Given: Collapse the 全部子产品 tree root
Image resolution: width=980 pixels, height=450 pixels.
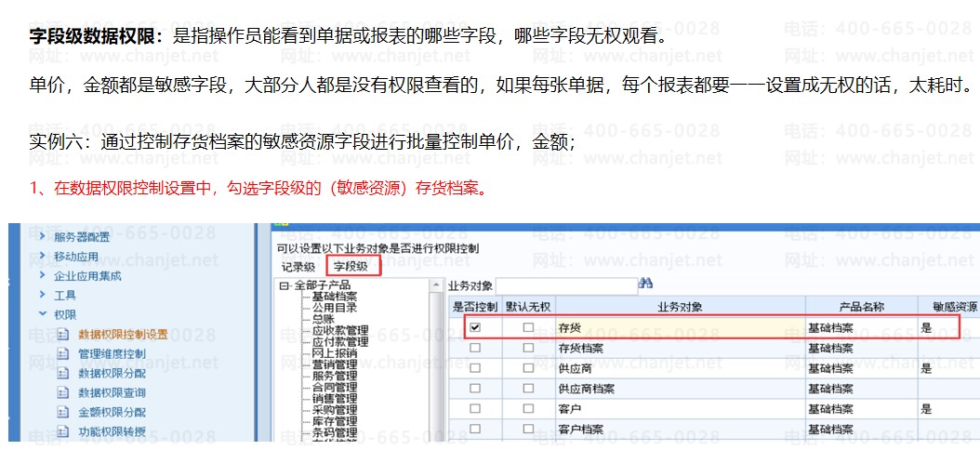Looking at the screenshot, I should pos(284,285).
